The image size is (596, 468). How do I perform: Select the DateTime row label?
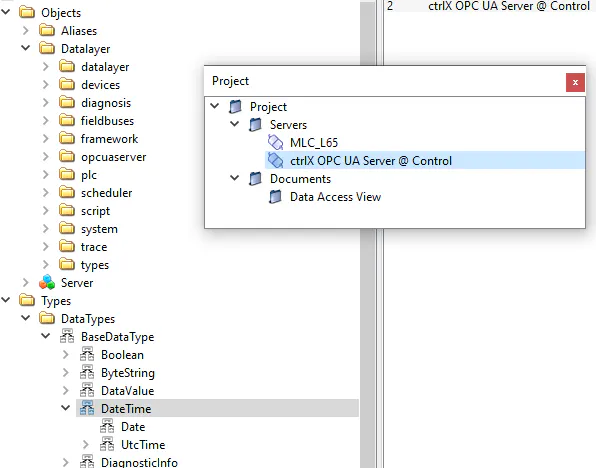tap(126, 408)
